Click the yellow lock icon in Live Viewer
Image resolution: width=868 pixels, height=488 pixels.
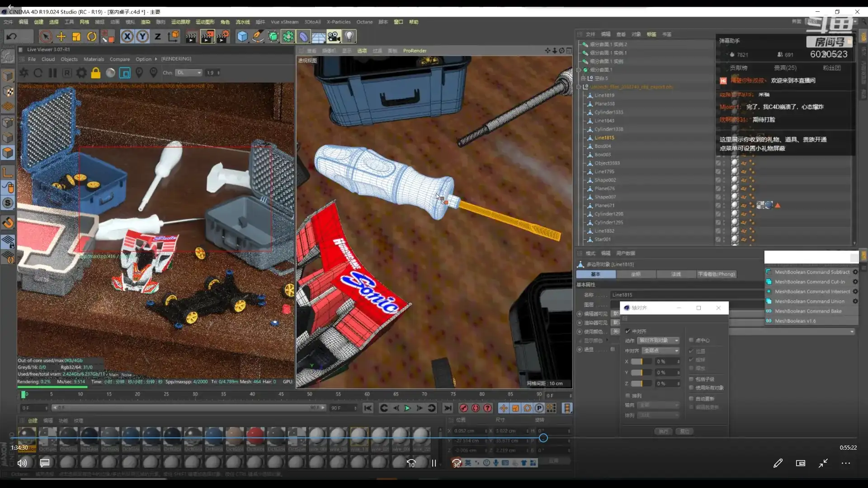[x=95, y=73]
